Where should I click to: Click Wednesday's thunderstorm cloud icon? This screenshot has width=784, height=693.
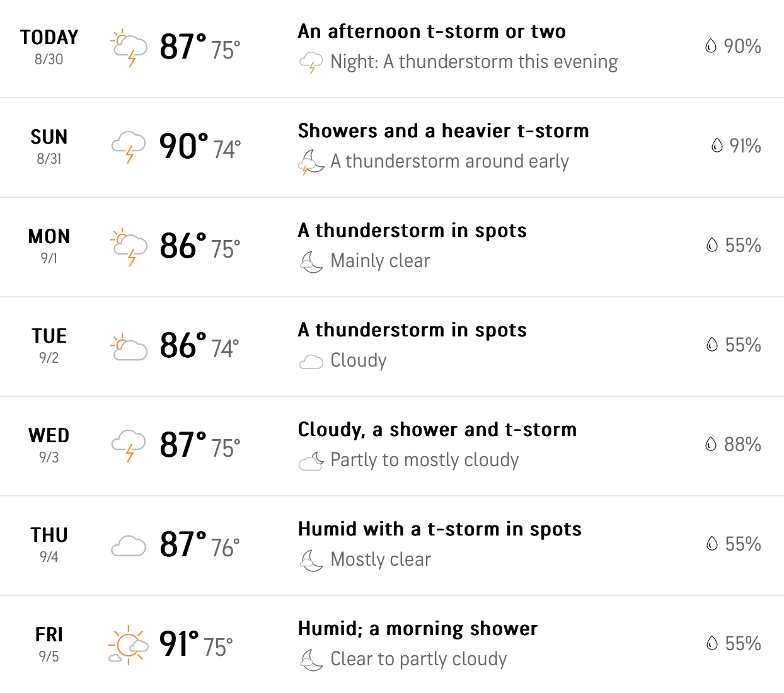click(129, 446)
